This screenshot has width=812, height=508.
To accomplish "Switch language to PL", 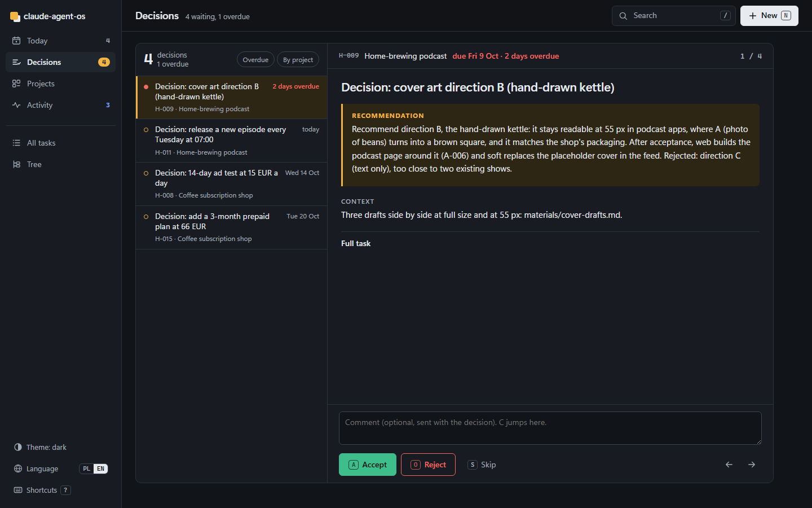I will [x=86, y=468].
